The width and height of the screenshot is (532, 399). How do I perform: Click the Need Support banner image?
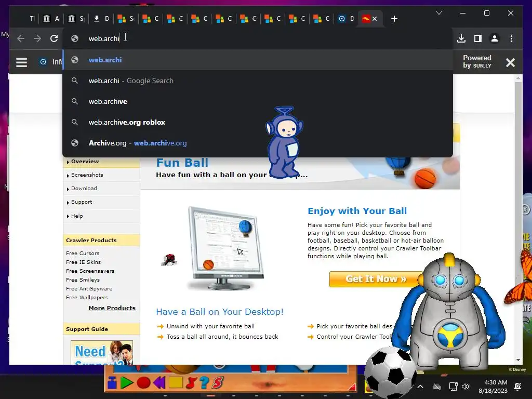(101, 353)
